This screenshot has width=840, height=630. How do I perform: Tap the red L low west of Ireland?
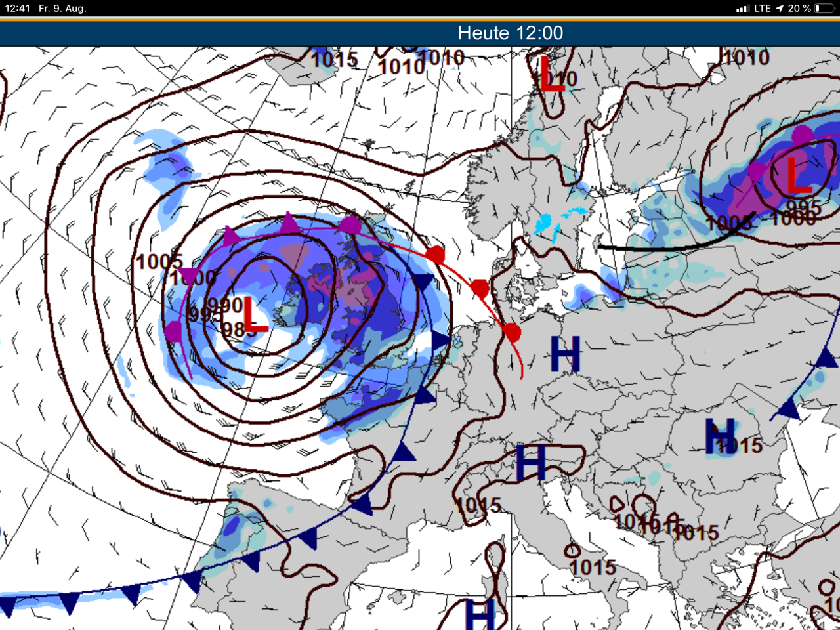click(254, 314)
